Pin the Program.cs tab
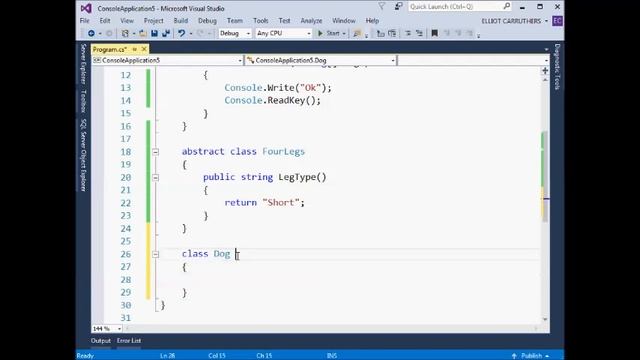The width and height of the screenshot is (640, 360). coord(135,49)
